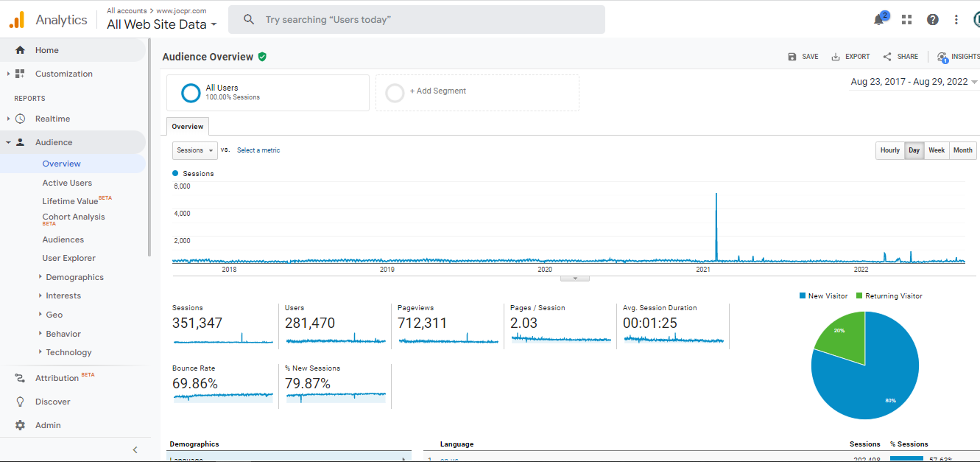Click the account avatar icon
The height and width of the screenshot is (462, 980).
point(976,20)
